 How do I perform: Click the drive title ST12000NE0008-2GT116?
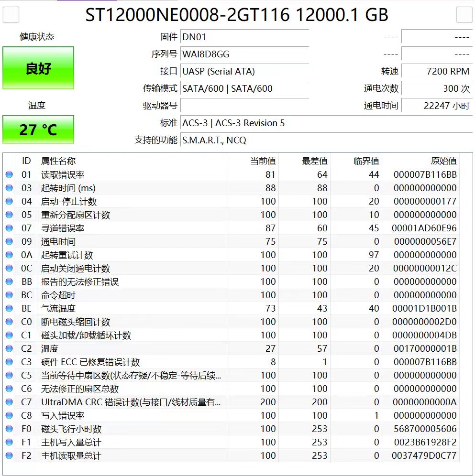237,15
